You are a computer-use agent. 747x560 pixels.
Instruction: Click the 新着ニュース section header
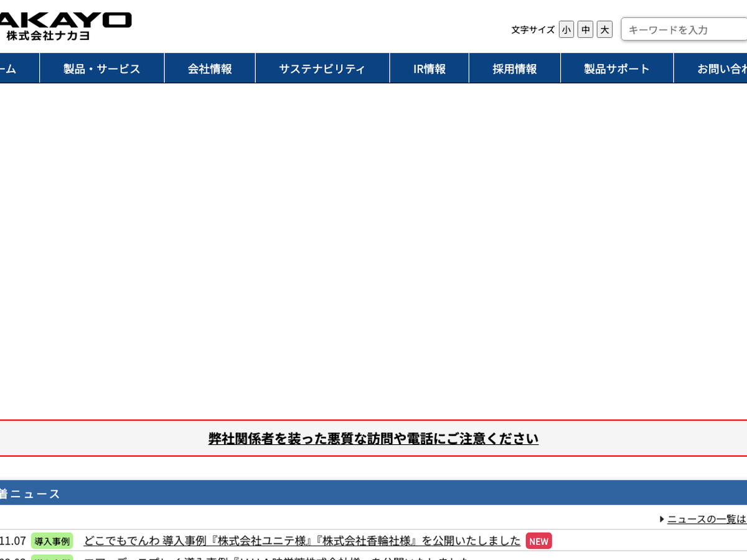[x=31, y=494]
